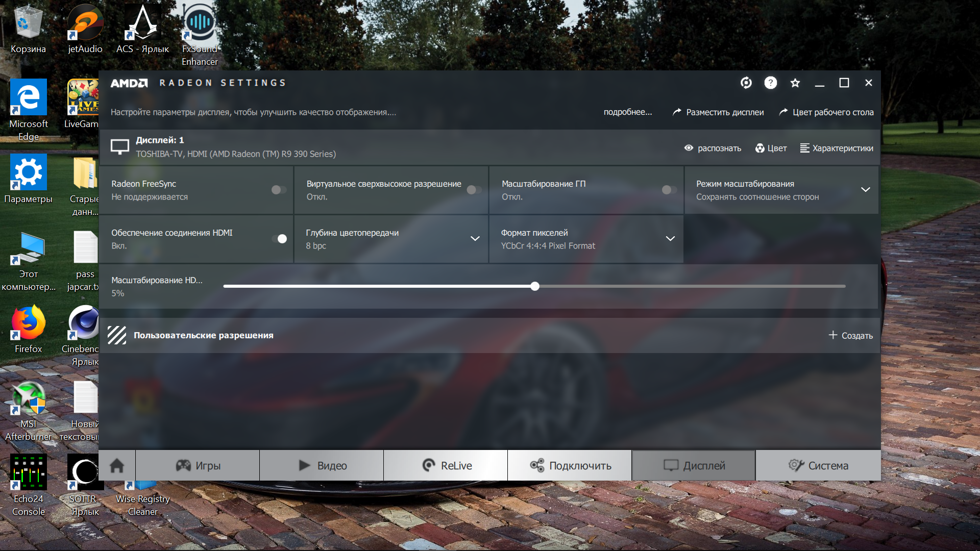
Task: Click the display monitor icon next to Дисплей: 1
Action: (x=120, y=147)
